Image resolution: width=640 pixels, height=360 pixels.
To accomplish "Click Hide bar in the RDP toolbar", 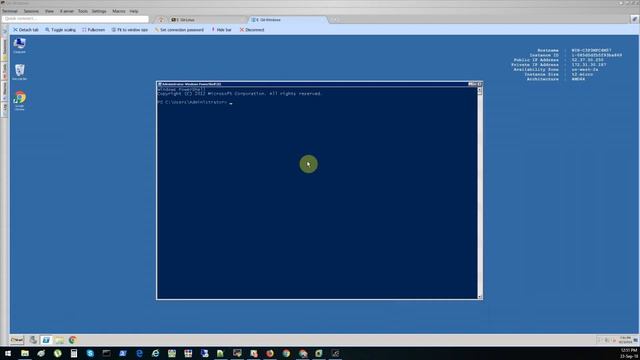I will 221,30.
